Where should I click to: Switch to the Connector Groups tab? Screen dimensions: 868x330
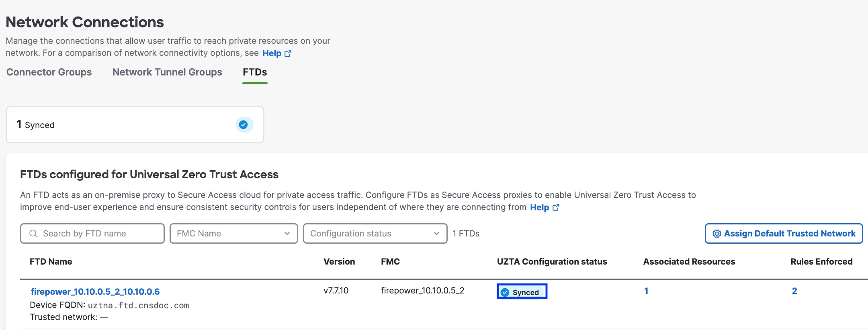point(49,72)
